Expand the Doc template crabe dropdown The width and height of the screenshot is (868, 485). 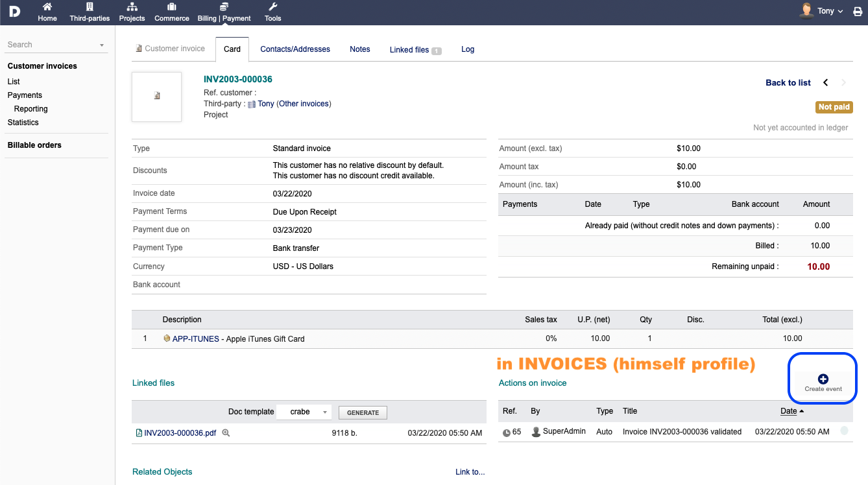(x=304, y=412)
